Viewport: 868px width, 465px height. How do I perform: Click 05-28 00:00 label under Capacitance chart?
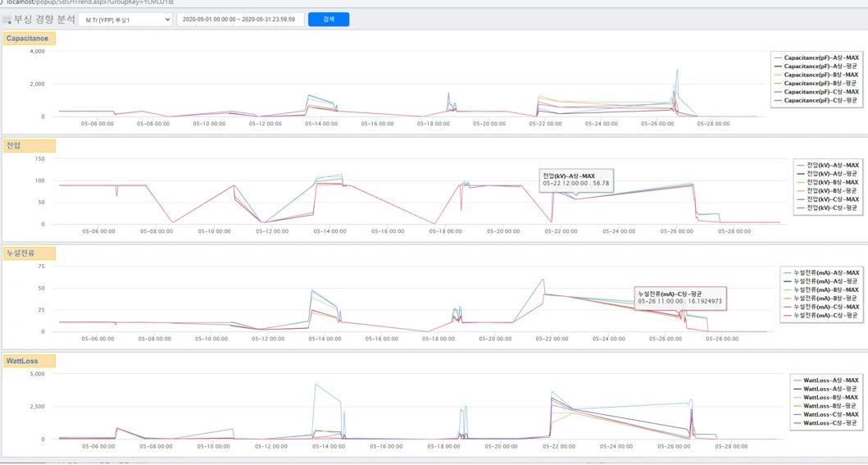715,124
